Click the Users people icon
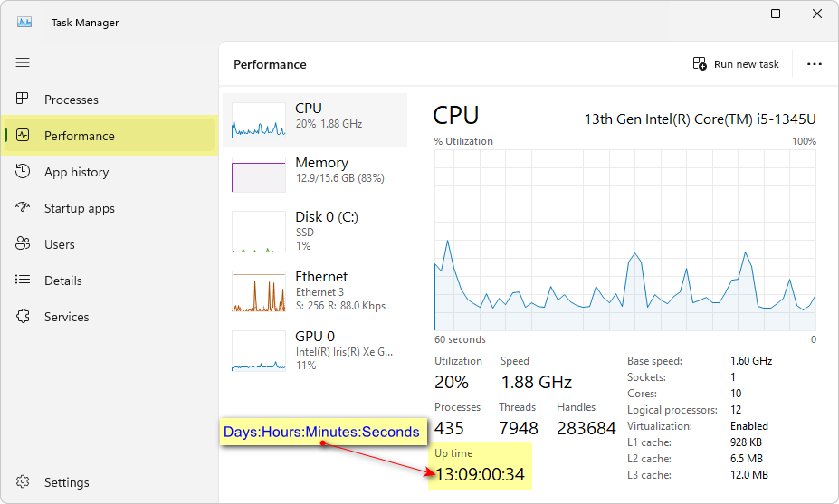Screen dimensions: 839x504 click(24, 244)
